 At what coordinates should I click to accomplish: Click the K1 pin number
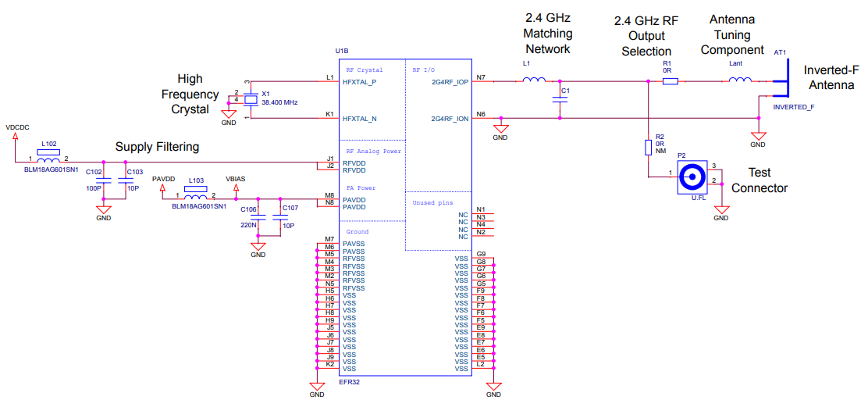(x=330, y=114)
